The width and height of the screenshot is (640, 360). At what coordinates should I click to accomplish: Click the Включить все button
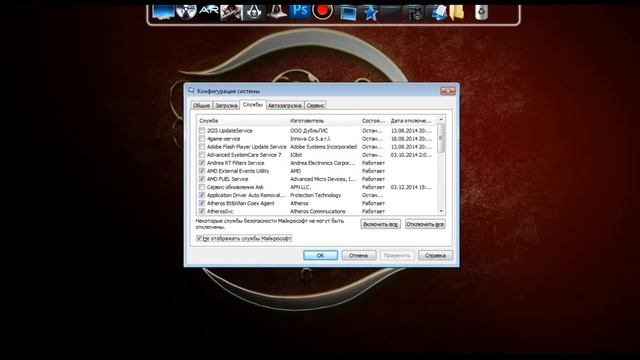tap(380, 224)
